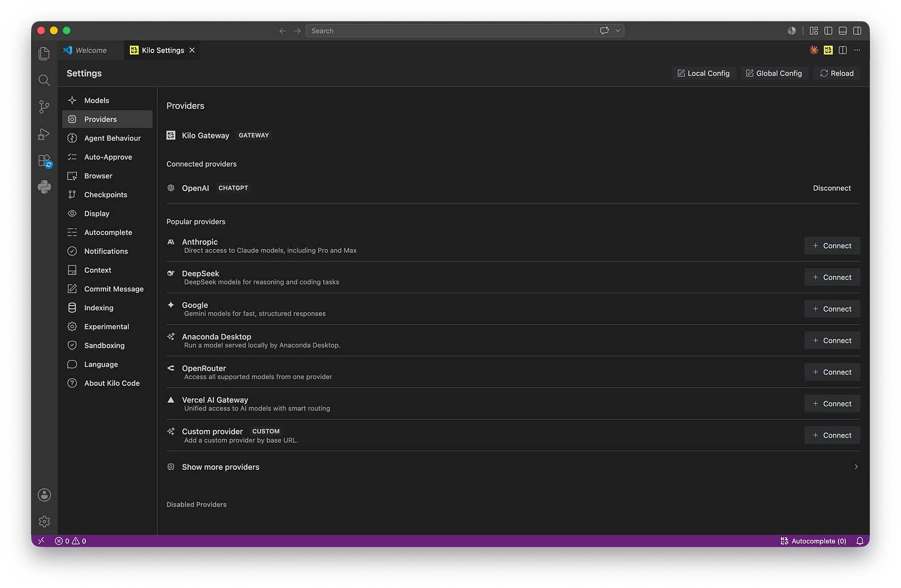Connect Vercel AI Gateway provider
The height and width of the screenshot is (588, 901).
[x=832, y=404]
